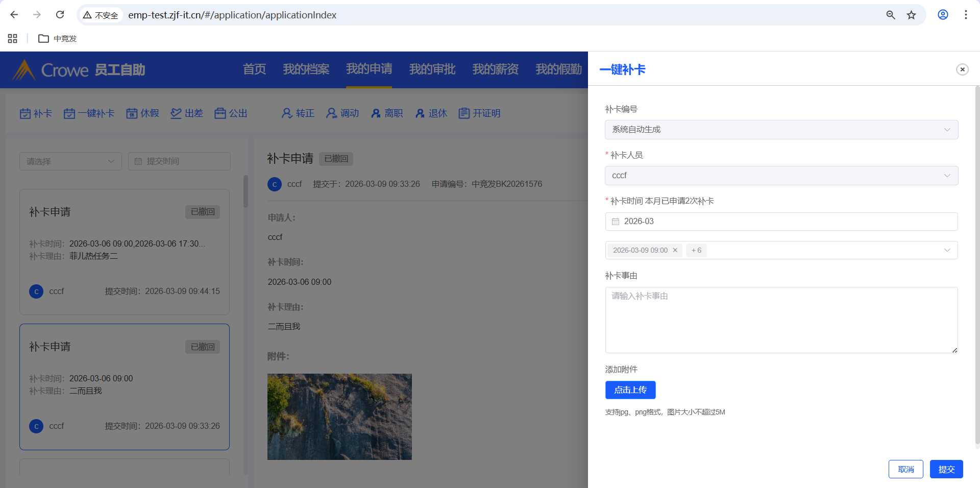Open the browser zoom magnifier icon
The image size is (980, 488).
(x=891, y=15)
